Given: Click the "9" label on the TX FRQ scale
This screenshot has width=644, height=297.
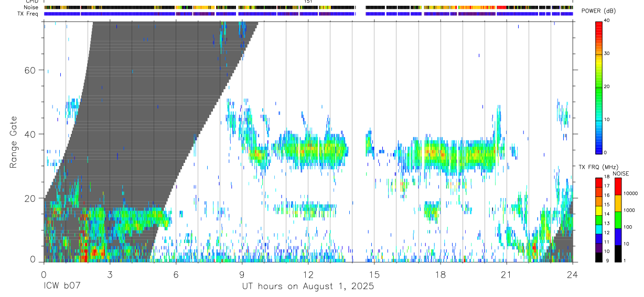Looking at the screenshot, I should point(606,260).
